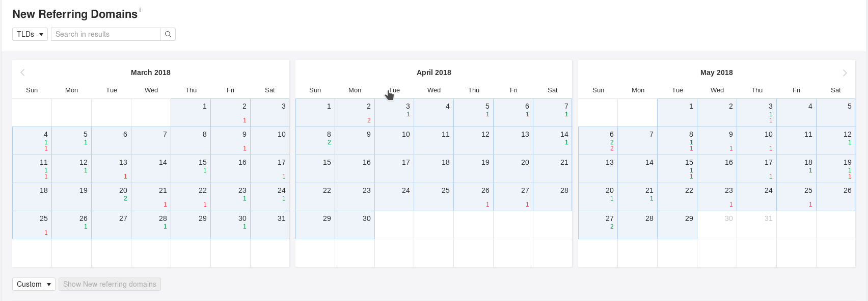Screen dimensions: 868x301
Task: Go to previous month arrow
Action: (x=22, y=72)
